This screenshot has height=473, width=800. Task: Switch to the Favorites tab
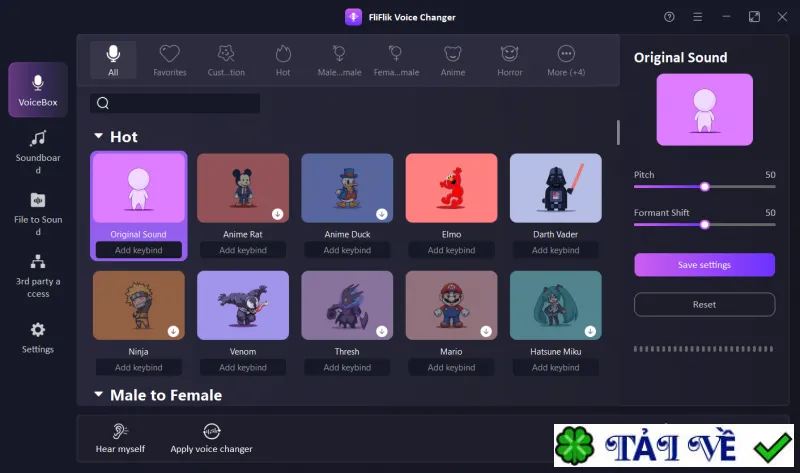point(170,60)
